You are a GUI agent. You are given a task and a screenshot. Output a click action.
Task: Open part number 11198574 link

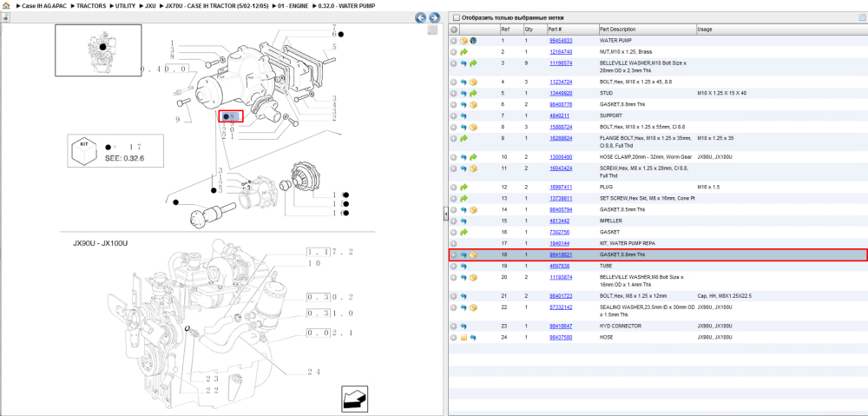coord(560,63)
